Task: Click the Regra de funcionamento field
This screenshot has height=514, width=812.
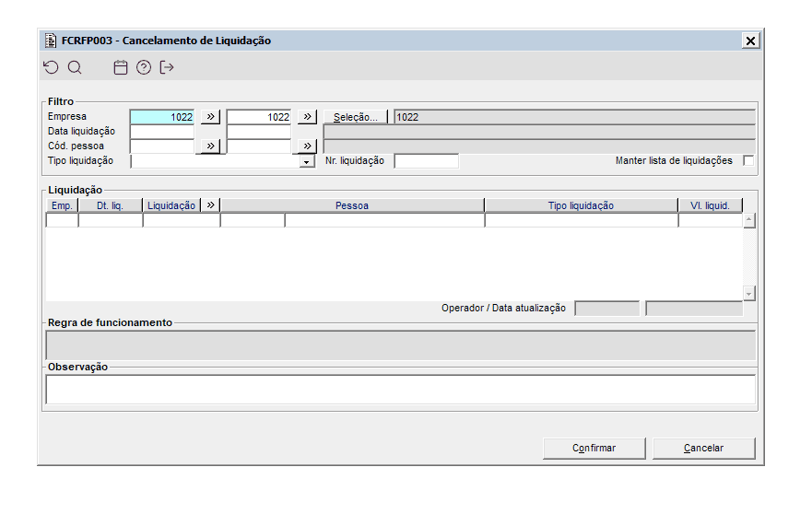Action: pos(400,345)
